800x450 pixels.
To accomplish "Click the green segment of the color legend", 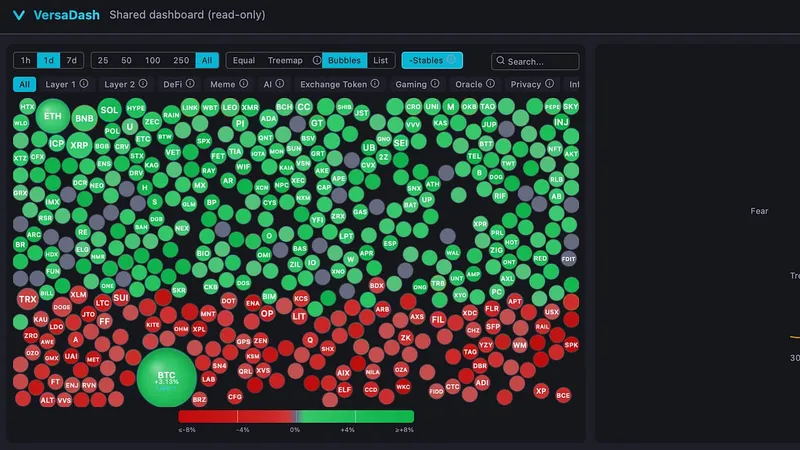I will click(x=356, y=416).
